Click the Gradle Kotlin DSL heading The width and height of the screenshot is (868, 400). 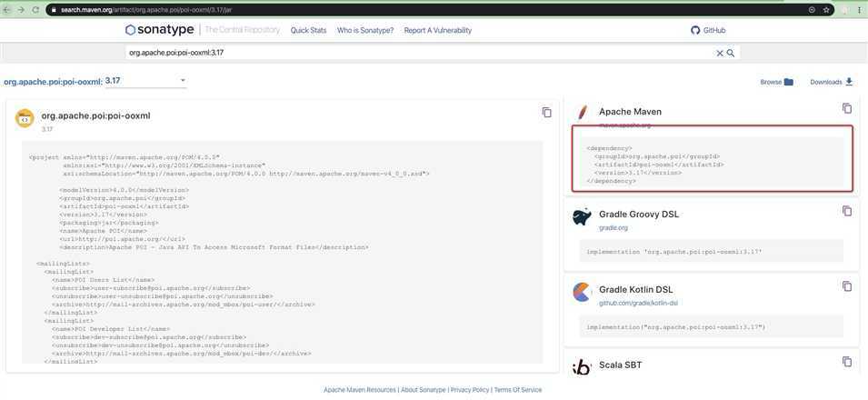[636, 290]
